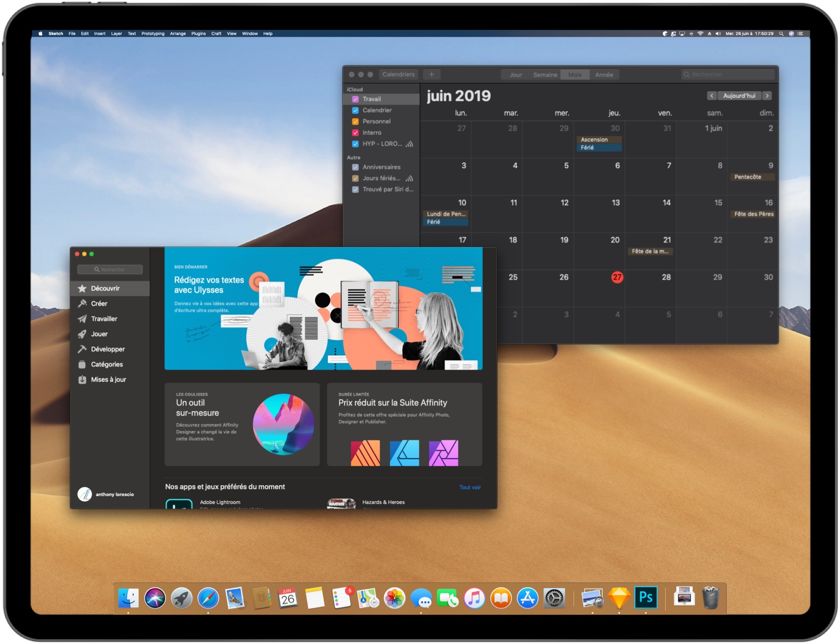Uncheck the Interro calendar
This screenshot has width=840, height=644.
[355, 133]
